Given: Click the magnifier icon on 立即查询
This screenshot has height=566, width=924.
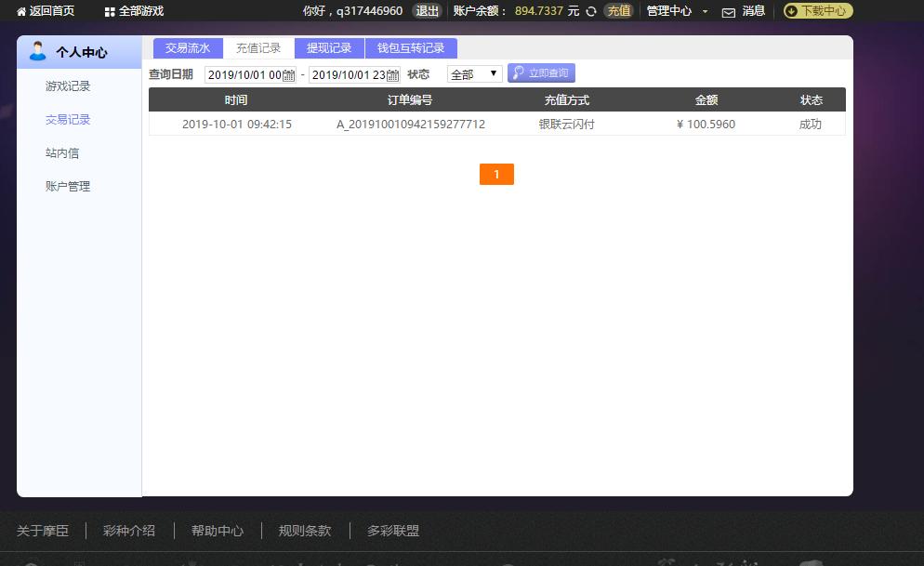Looking at the screenshot, I should coord(517,72).
